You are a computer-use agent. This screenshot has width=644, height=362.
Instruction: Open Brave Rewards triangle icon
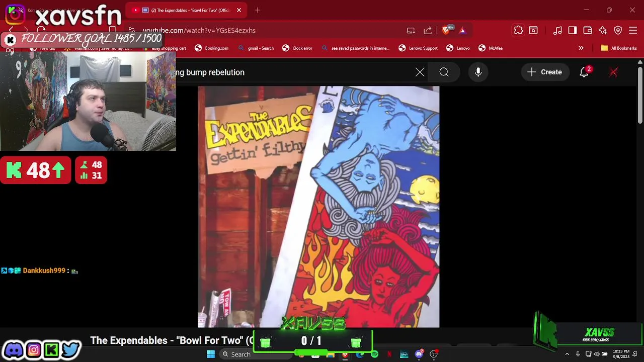(x=462, y=31)
